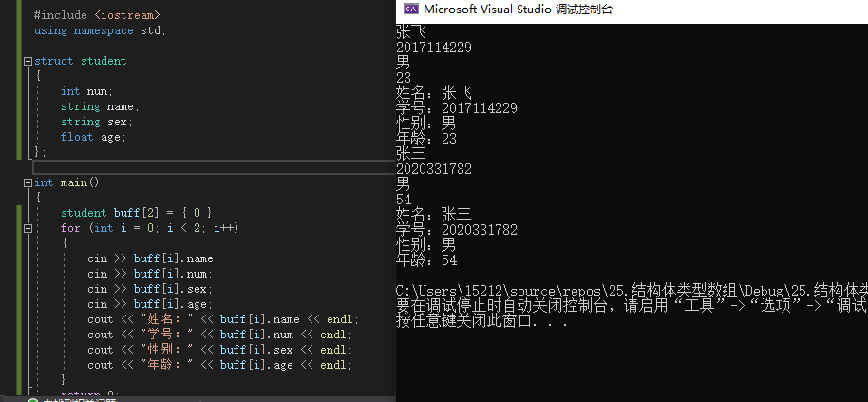This screenshot has height=402, width=868.
Task: Click console output line '学号: 2020331782'
Action: (x=457, y=229)
